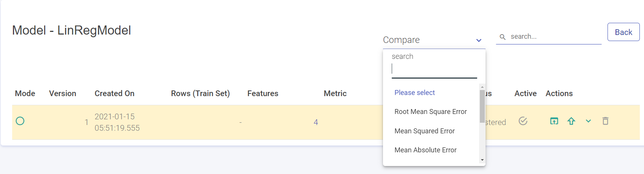Image resolution: width=644 pixels, height=174 pixels.
Task: Click the Compare dropdown field
Action: tap(434, 40)
